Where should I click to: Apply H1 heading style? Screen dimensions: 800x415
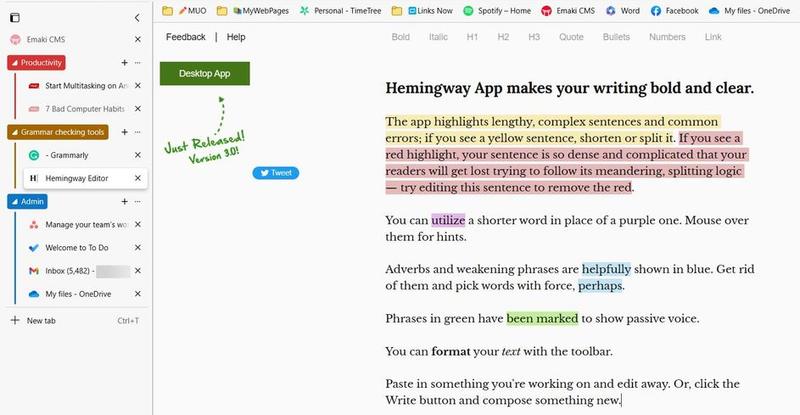[472, 37]
